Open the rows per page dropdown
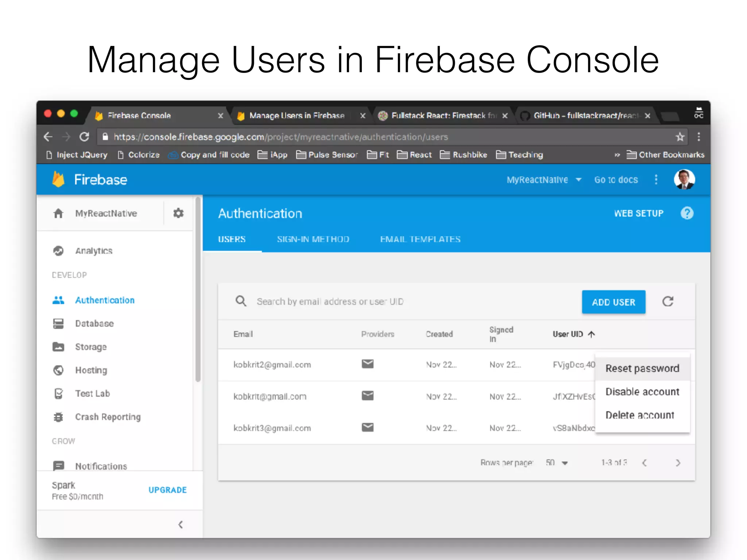This screenshot has width=747, height=560. tap(557, 463)
